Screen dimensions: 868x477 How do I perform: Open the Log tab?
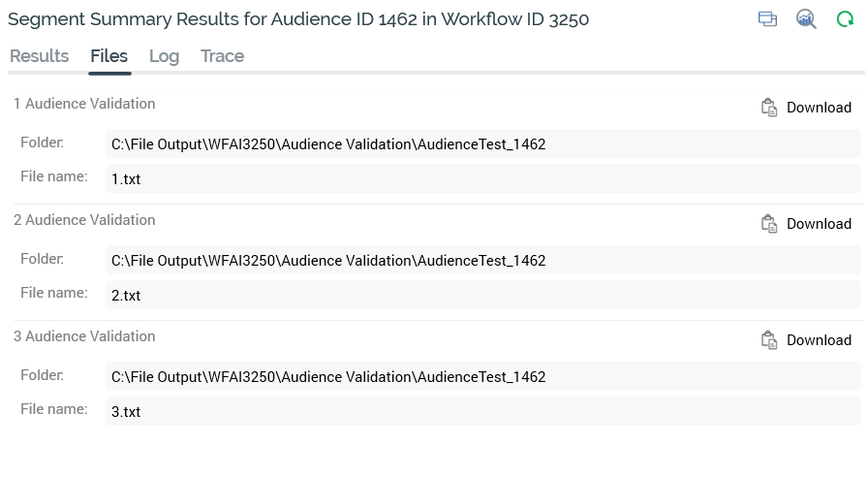[164, 56]
